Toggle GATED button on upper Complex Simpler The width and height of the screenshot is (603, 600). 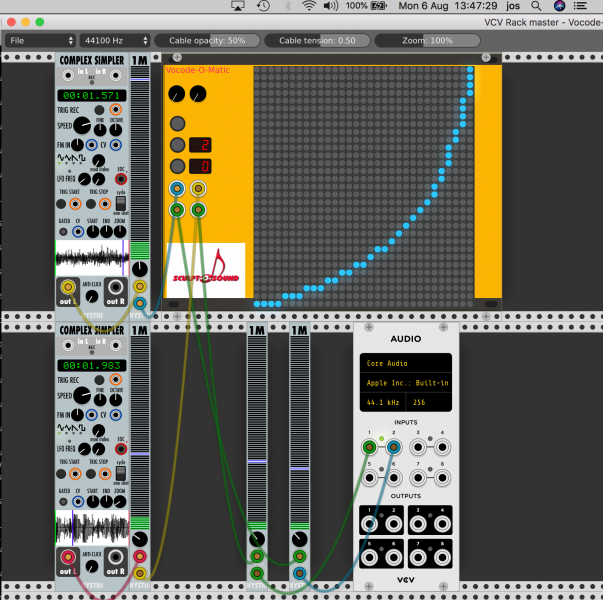pyautogui.click(x=63, y=232)
